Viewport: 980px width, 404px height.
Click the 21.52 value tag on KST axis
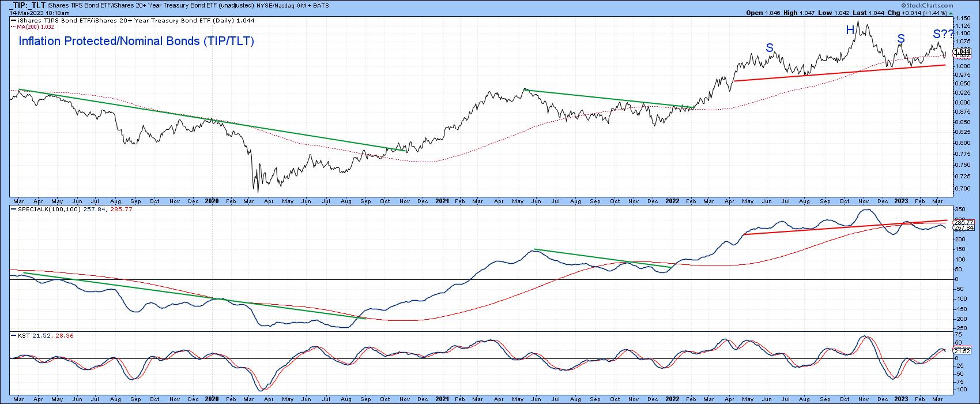point(963,350)
